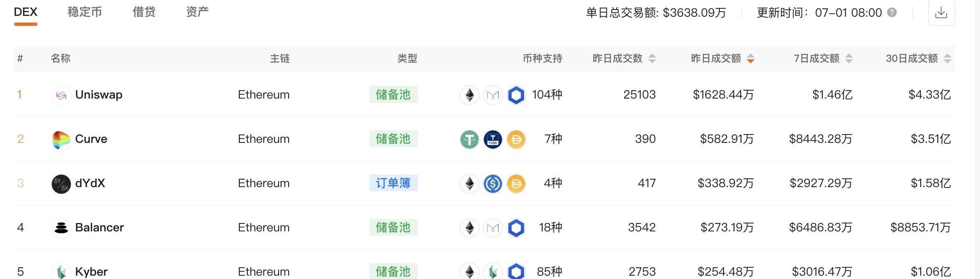Click the USDC coin icon in dYdX row
Screen dimensions: 980x279
493,184
